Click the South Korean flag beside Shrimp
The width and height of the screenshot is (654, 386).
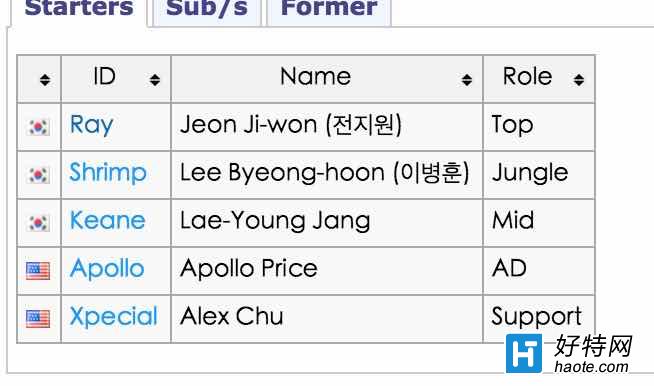pos(38,175)
